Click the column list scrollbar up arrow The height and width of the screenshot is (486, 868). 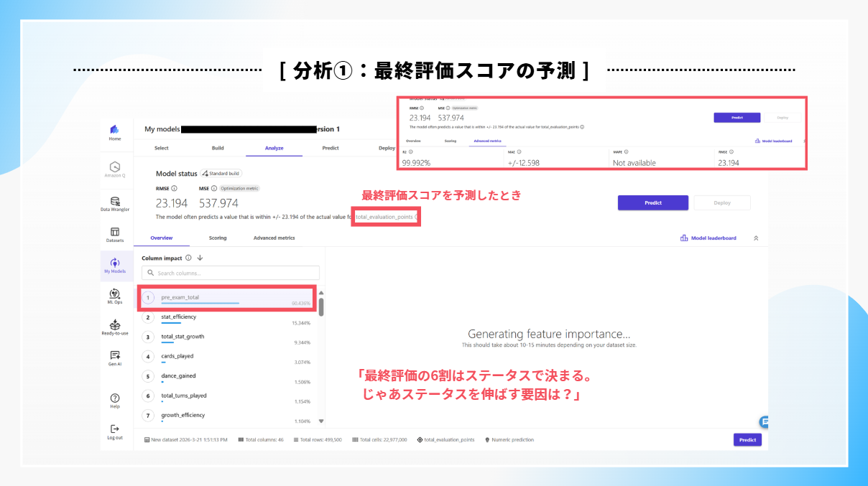(321, 292)
